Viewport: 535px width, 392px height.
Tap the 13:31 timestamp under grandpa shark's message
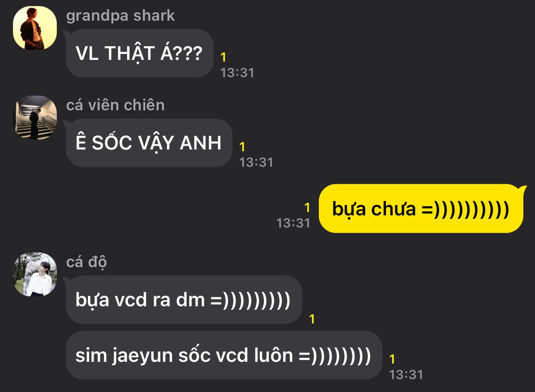point(237,72)
